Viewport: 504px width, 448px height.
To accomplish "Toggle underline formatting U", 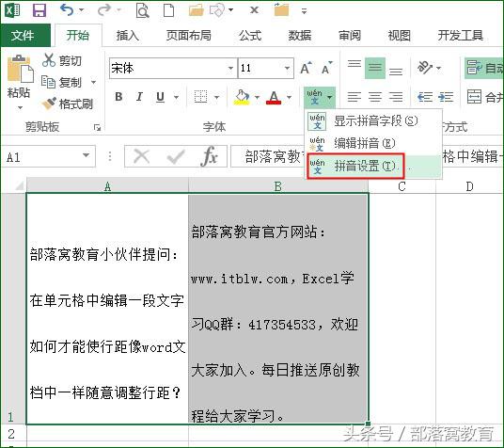I will pyautogui.click(x=160, y=97).
